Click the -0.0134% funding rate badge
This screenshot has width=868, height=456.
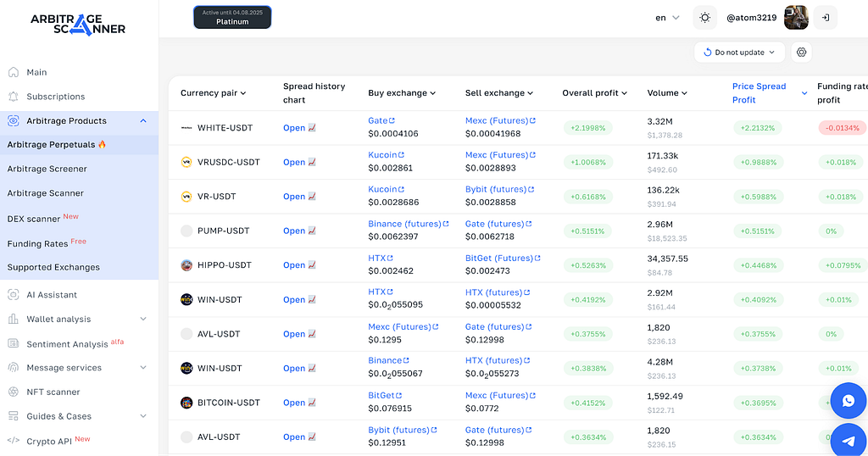point(842,128)
